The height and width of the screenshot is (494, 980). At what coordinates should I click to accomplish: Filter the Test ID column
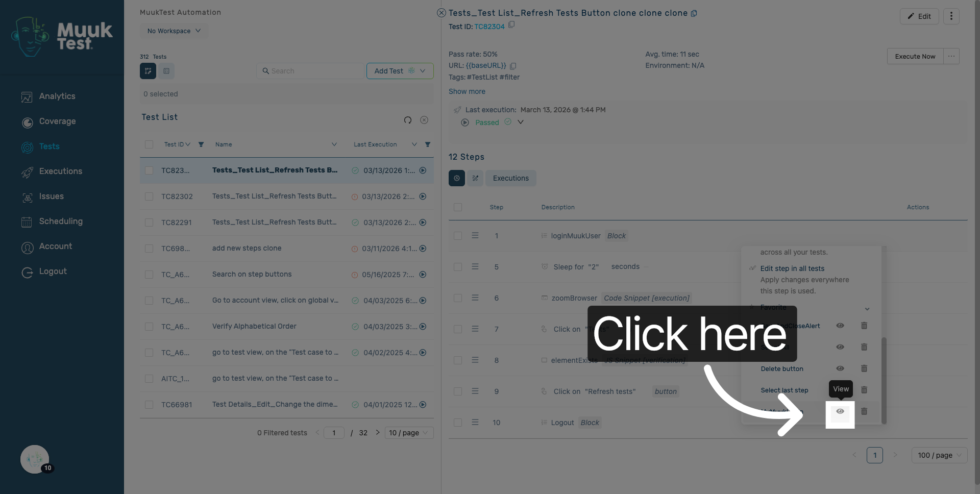[x=201, y=144]
